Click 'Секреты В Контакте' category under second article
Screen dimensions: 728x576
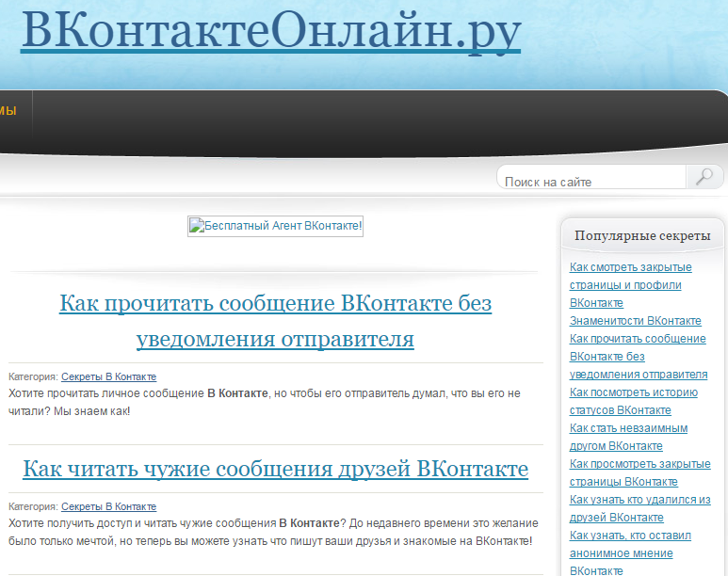point(108,506)
